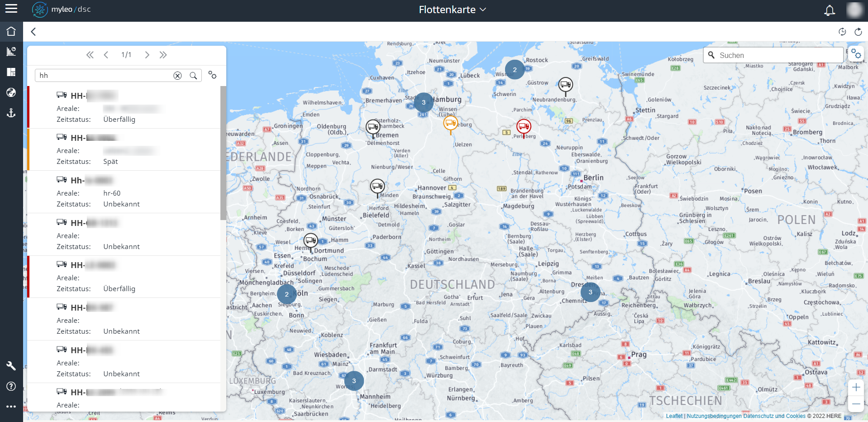This screenshot has height=422, width=868.
Task: Open Datenschutz und Cookies link
Action: coord(774,416)
